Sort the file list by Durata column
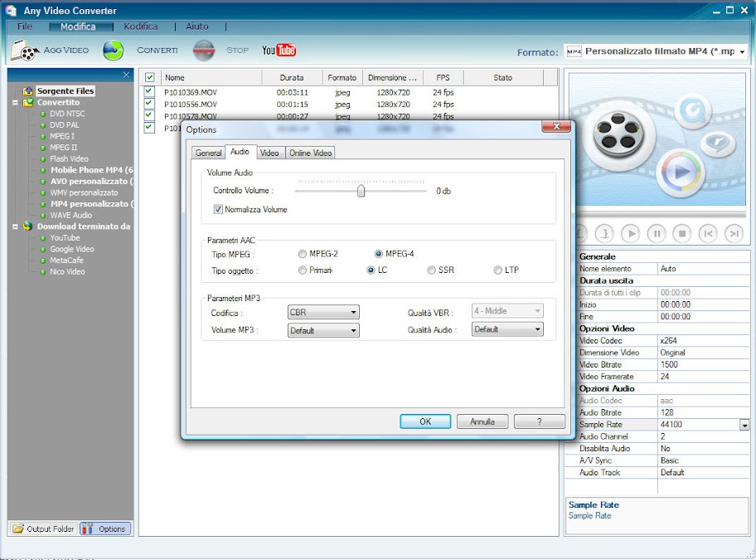 click(292, 77)
